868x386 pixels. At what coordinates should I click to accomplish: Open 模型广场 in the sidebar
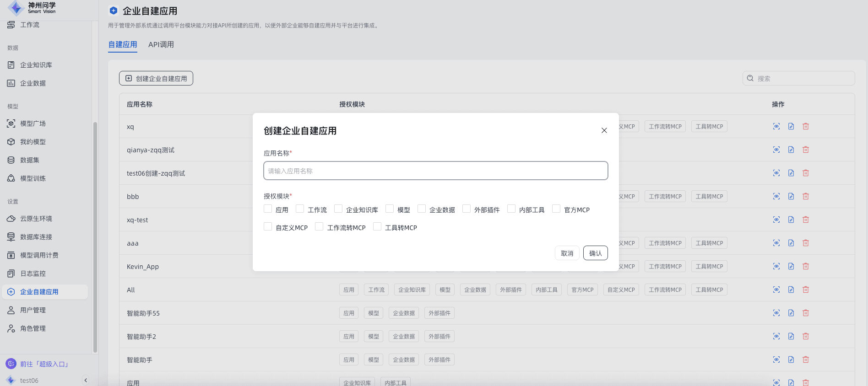point(33,123)
